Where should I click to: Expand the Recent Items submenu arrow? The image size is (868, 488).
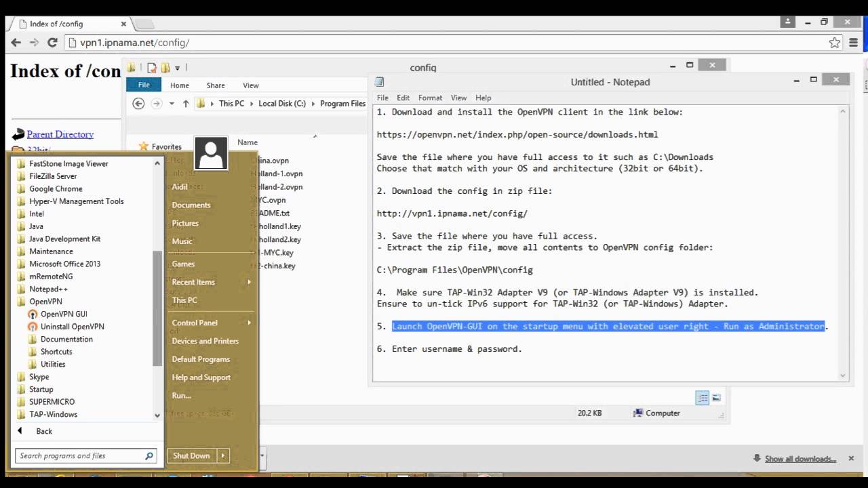tap(249, 282)
